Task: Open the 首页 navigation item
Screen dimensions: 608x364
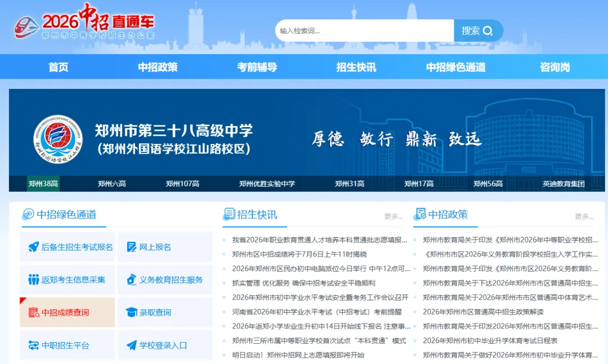Action: [58, 67]
